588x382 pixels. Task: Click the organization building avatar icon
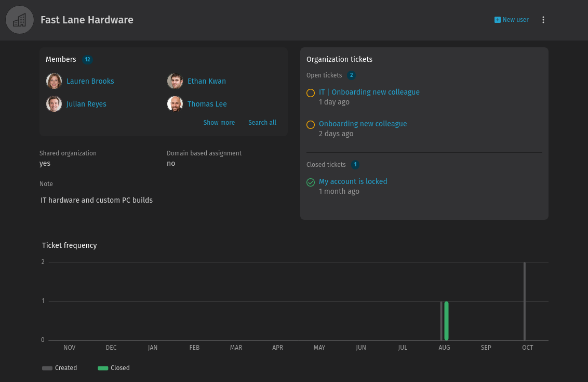[20, 20]
